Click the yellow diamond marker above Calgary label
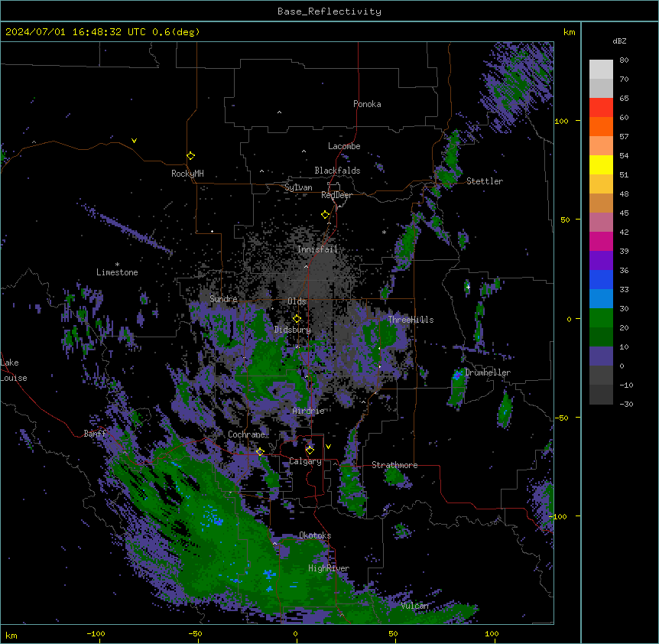This screenshot has height=644, width=659. coord(310,450)
